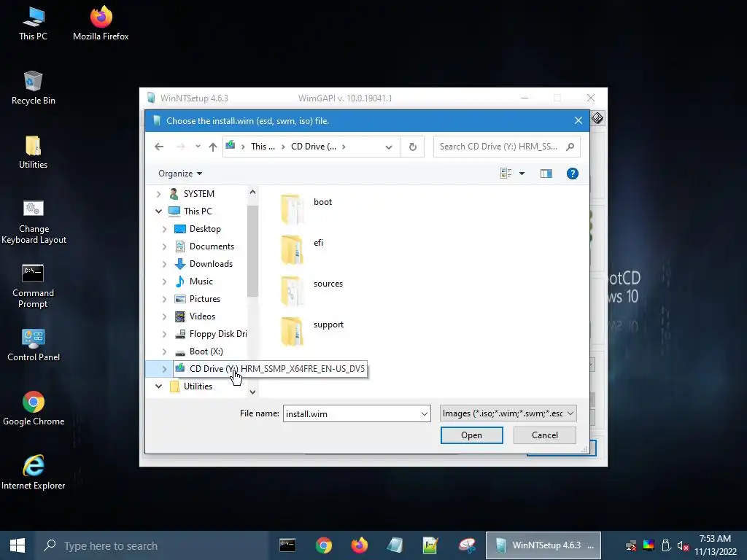This screenshot has height=560, width=747.
Task: Open Google Chrome desktop shortcut
Action: coord(34,408)
